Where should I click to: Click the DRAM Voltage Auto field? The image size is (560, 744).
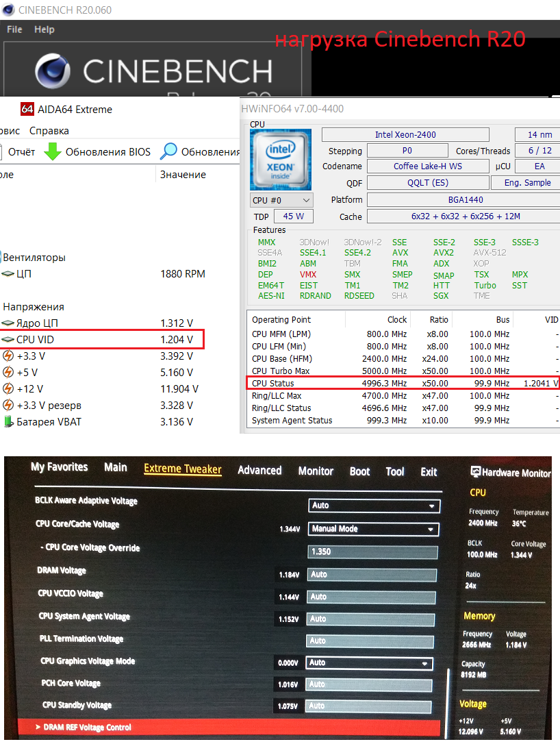[372, 575]
